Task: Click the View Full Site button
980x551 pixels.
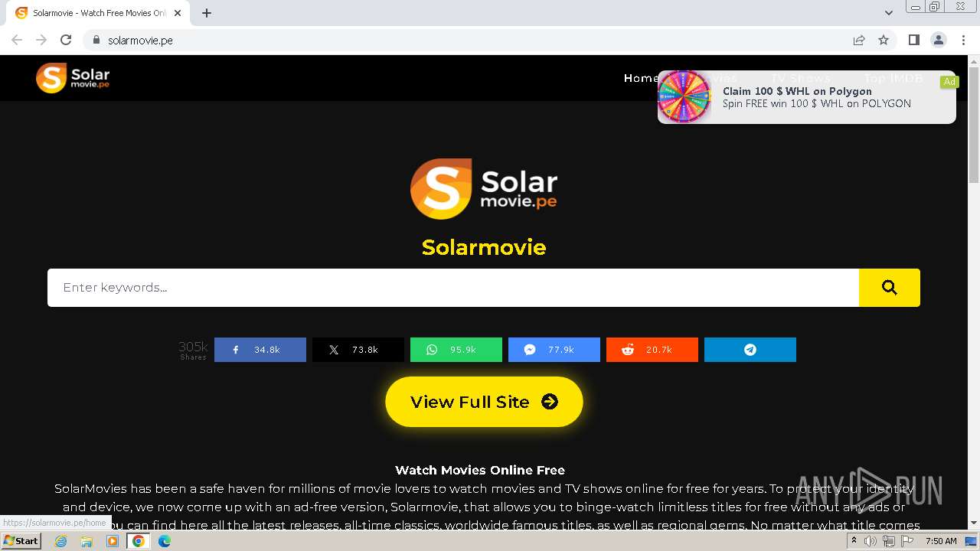Action: pyautogui.click(x=484, y=402)
